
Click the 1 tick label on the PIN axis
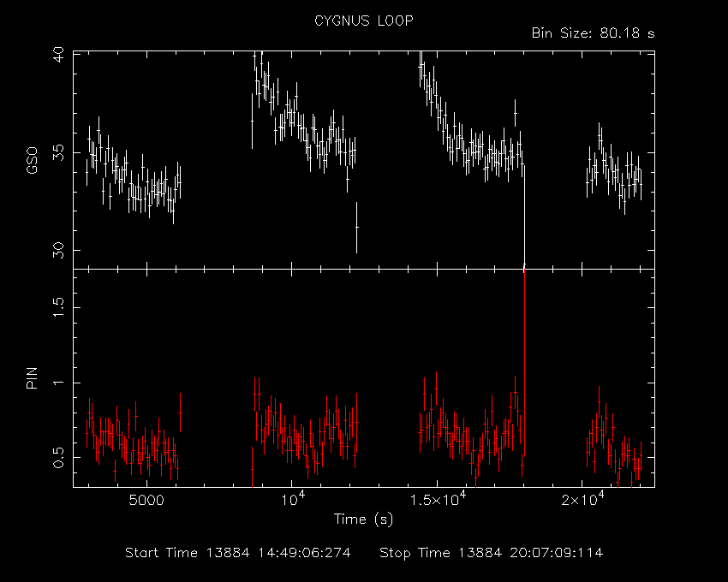(x=59, y=383)
